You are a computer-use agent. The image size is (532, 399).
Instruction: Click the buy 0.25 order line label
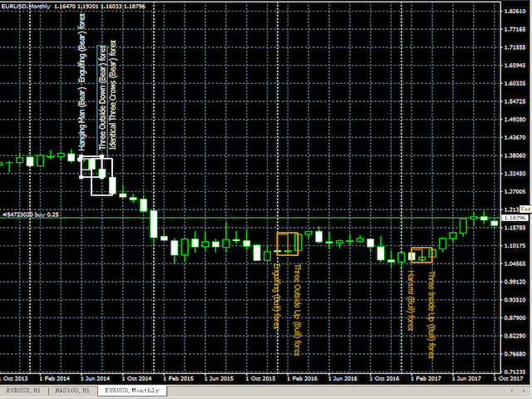click(x=31, y=214)
